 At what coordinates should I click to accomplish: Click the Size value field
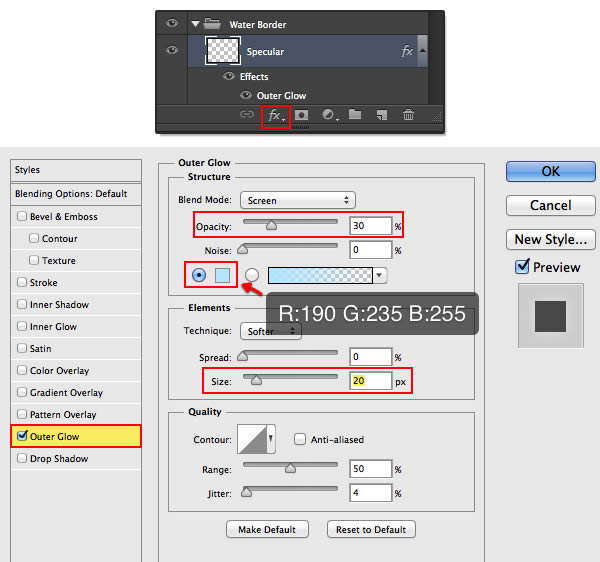[x=370, y=381]
